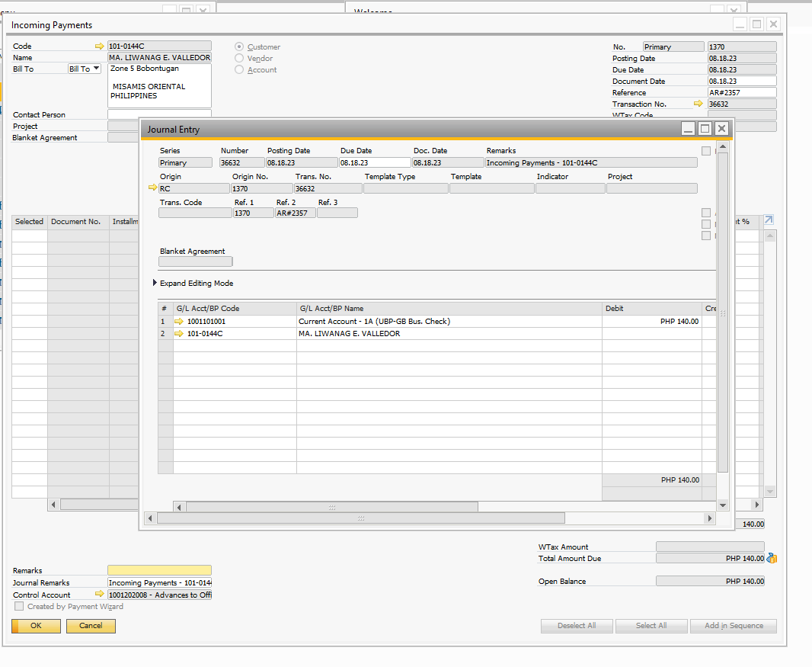The height and width of the screenshot is (667, 812).
Task: Click Journal Entry vertical scrollbar up arrow
Action: 723,146
